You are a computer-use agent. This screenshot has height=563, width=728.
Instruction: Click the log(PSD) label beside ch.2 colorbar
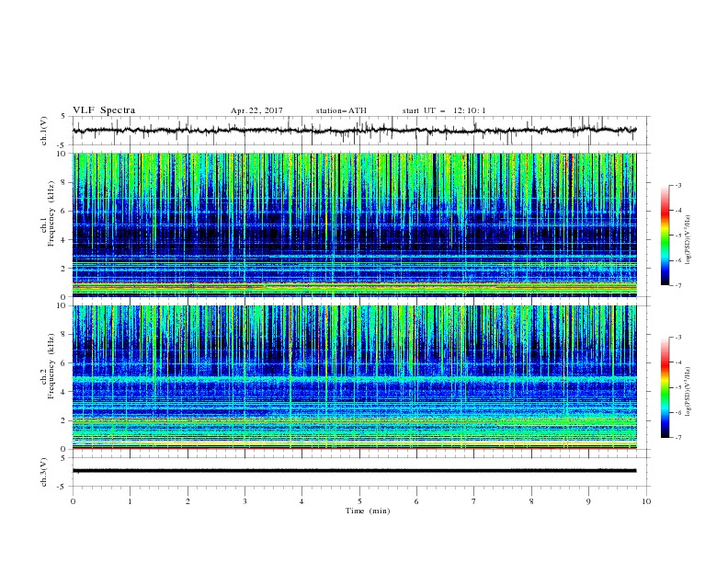tap(688, 392)
